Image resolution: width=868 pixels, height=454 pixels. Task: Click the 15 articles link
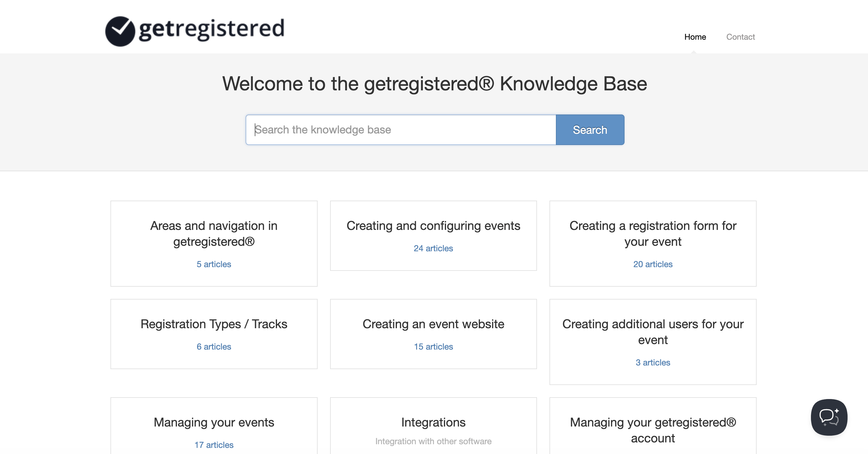coord(433,347)
